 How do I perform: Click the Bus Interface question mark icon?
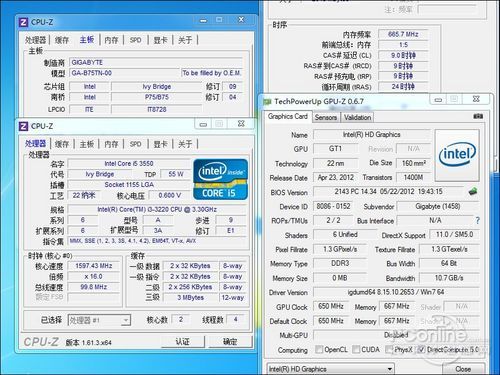(x=478, y=220)
